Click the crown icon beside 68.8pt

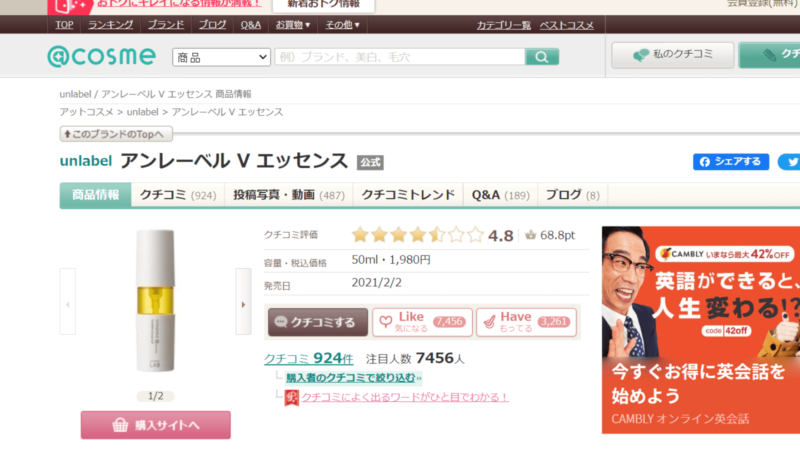[x=531, y=235]
